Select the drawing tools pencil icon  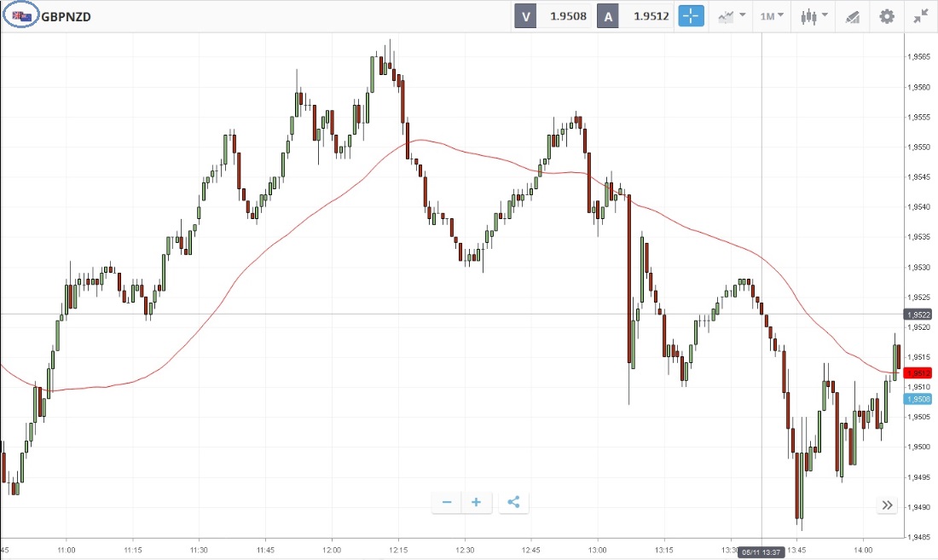click(851, 16)
